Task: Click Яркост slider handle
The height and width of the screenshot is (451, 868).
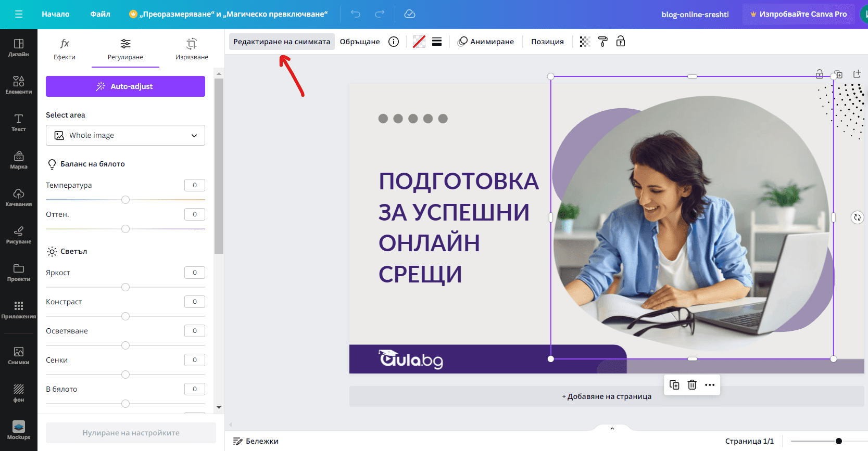Action: [125, 287]
